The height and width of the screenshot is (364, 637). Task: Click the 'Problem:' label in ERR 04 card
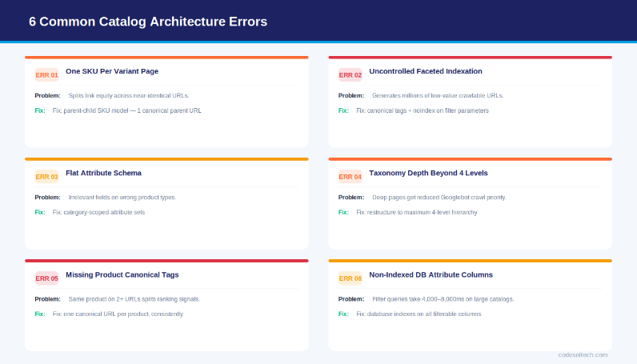(x=351, y=198)
